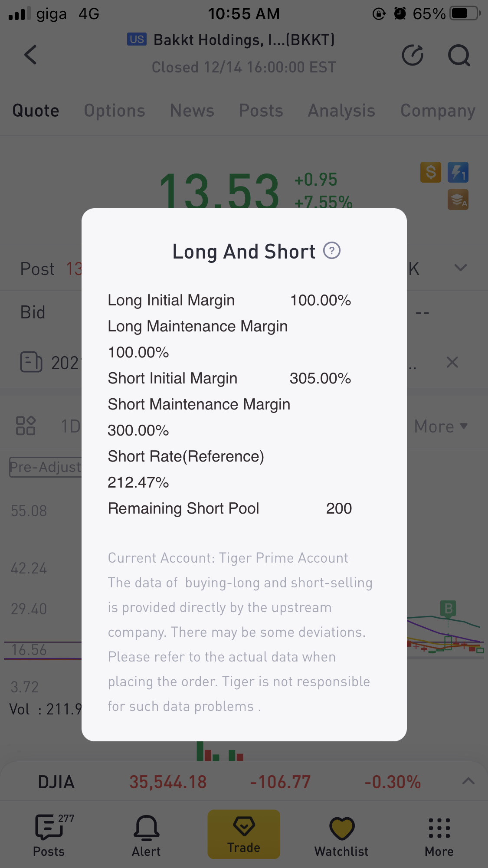Tap the back arrow icon
Image resolution: width=488 pixels, height=868 pixels.
click(x=30, y=55)
